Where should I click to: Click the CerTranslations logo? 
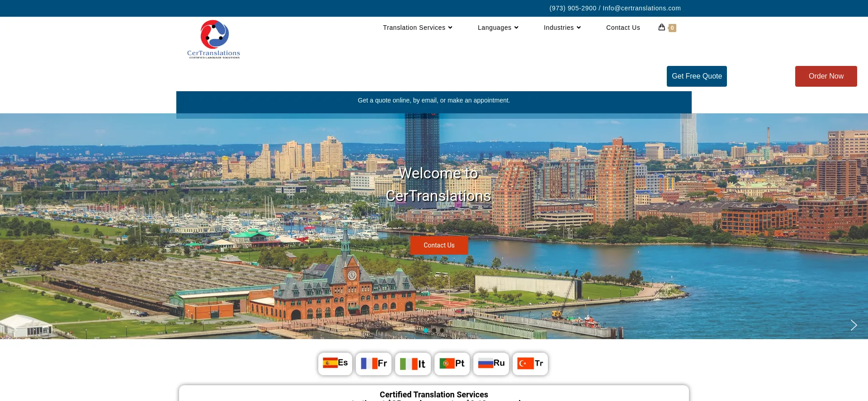214,39
